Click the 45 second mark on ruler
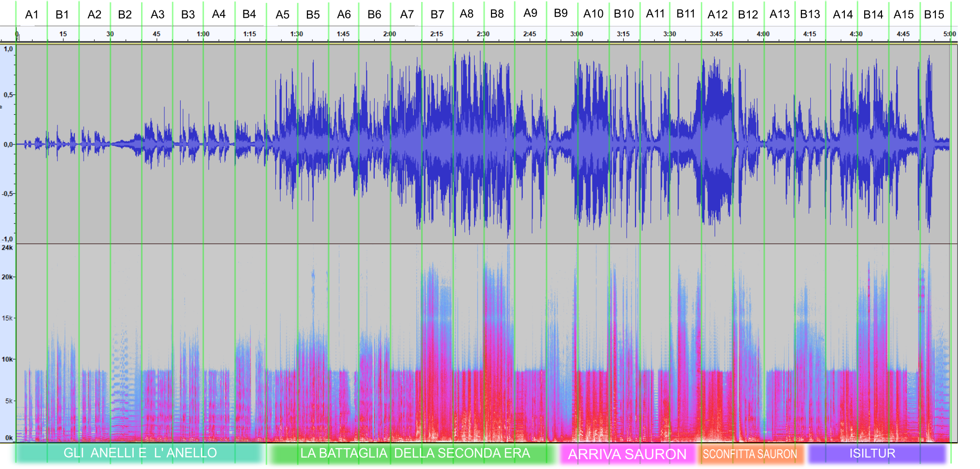The height and width of the screenshot is (469, 980). 156,34
